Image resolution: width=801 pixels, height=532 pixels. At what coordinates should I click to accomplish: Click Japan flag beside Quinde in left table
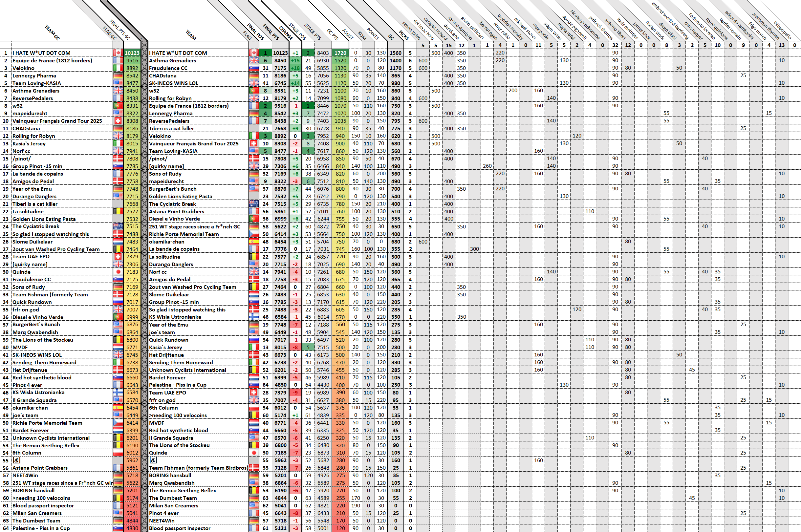pyautogui.click(x=118, y=272)
